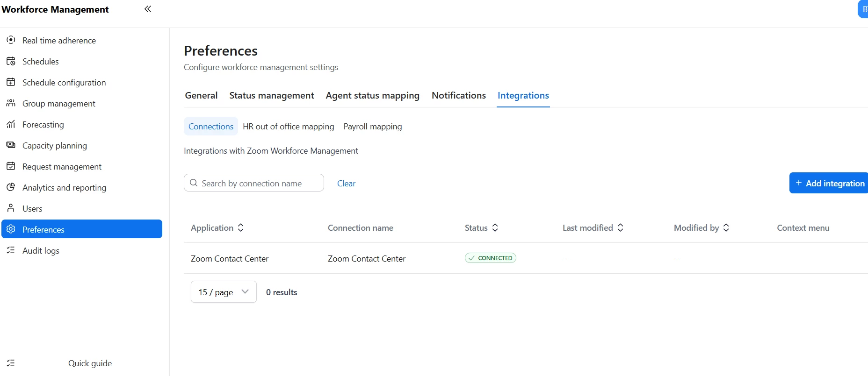Viewport: 868px width, 376px height.
Task: Open Quick guide link
Action: point(90,363)
